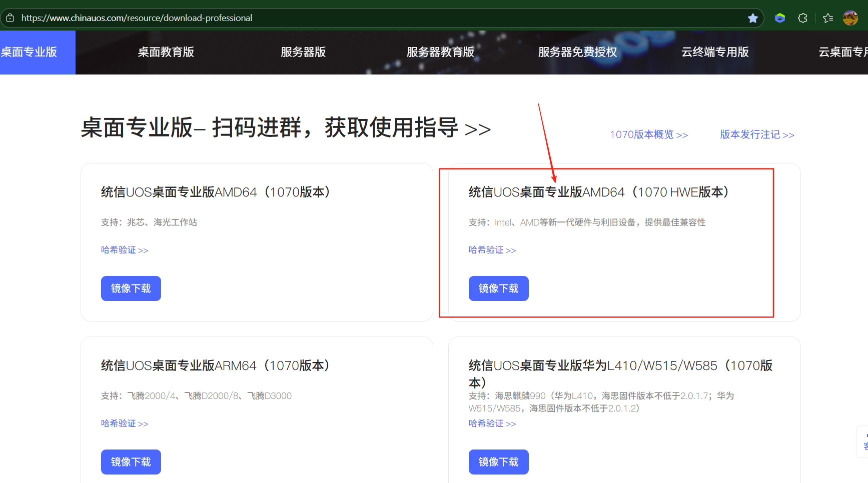Open the partially visible 云桌面专 tab
The image size is (868, 483).
[842, 52]
